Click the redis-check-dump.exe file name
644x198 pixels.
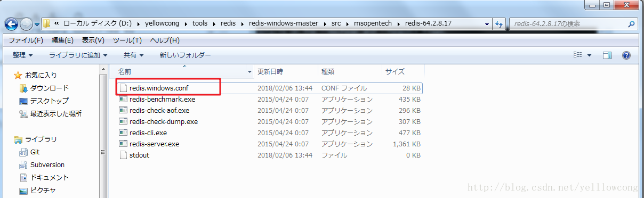(x=164, y=121)
